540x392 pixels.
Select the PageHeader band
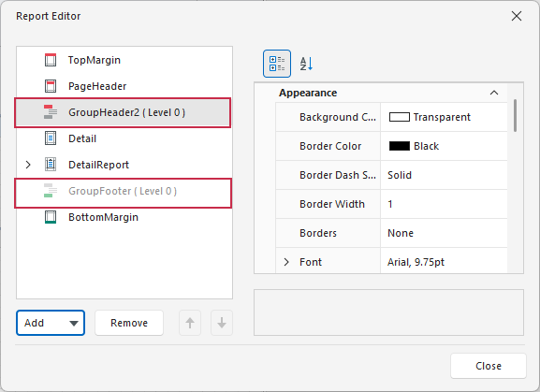pyautogui.click(x=124, y=86)
